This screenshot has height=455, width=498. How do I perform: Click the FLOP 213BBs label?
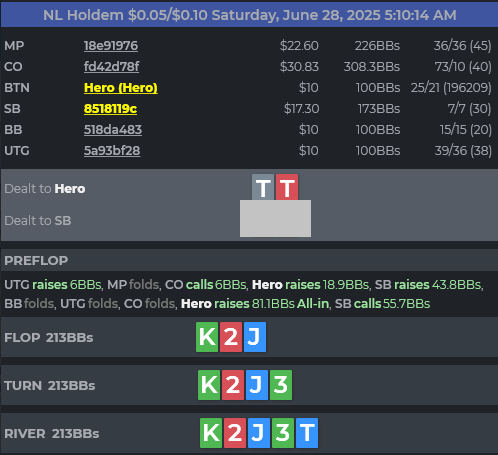(49, 338)
